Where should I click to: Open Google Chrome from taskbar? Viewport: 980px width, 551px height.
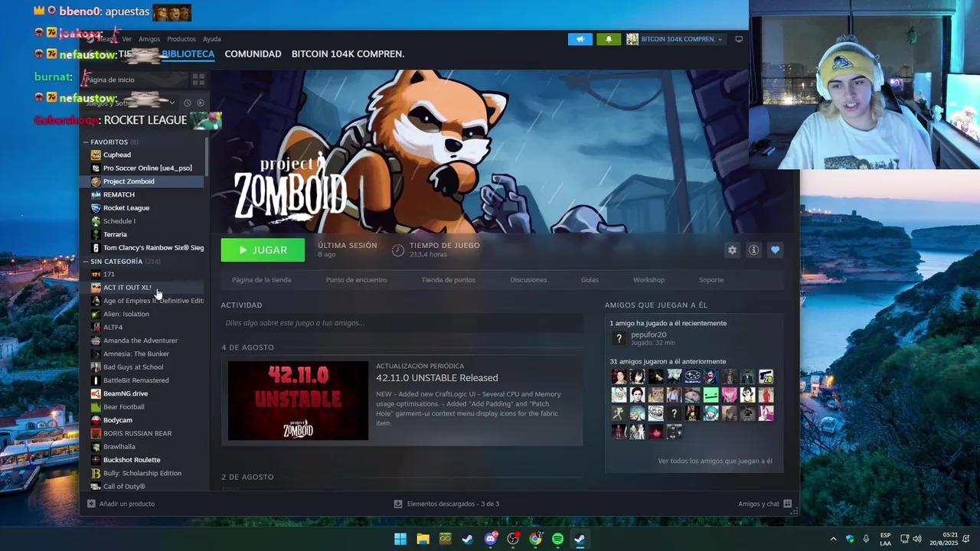[535, 539]
